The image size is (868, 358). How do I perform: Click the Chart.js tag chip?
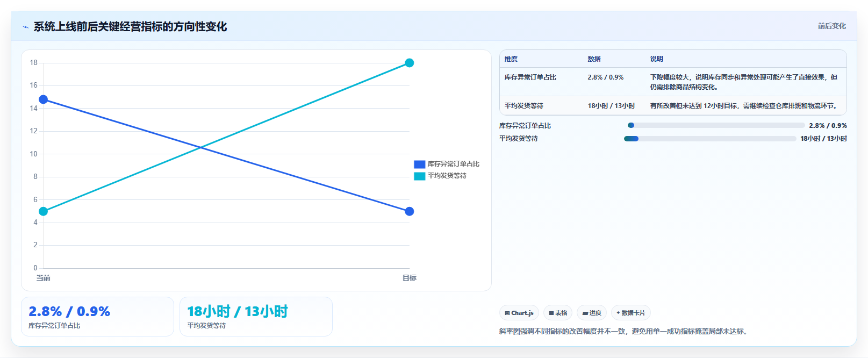[519, 313]
